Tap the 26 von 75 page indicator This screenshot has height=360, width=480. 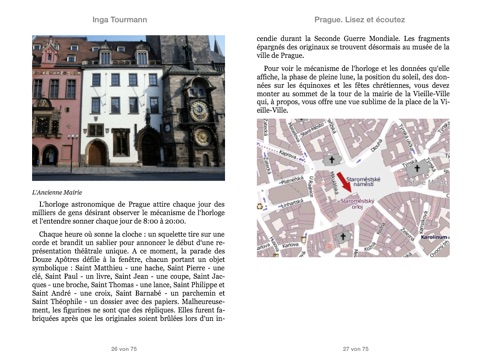(124, 349)
